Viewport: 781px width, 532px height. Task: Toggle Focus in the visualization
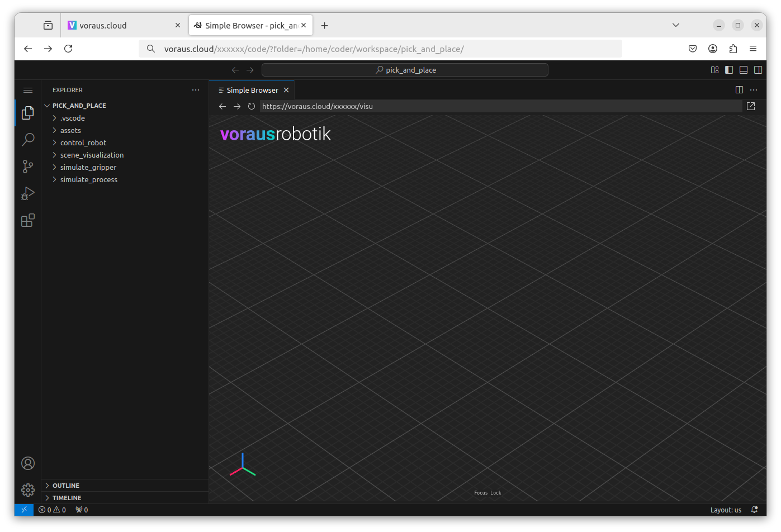481,493
